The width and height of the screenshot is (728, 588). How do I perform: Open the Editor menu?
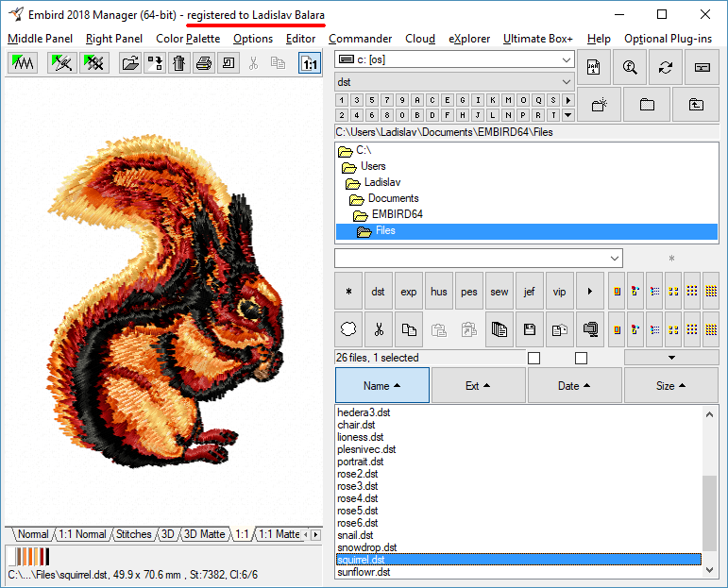[300, 39]
